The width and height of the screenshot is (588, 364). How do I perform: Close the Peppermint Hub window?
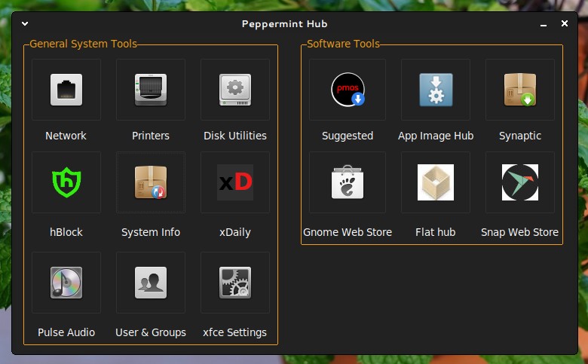(565, 23)
